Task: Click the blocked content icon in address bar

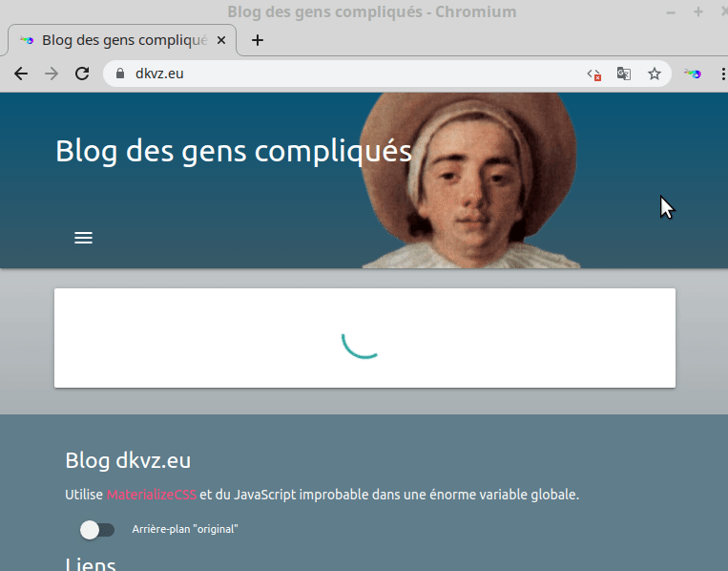Action: [x=593, y=74]
